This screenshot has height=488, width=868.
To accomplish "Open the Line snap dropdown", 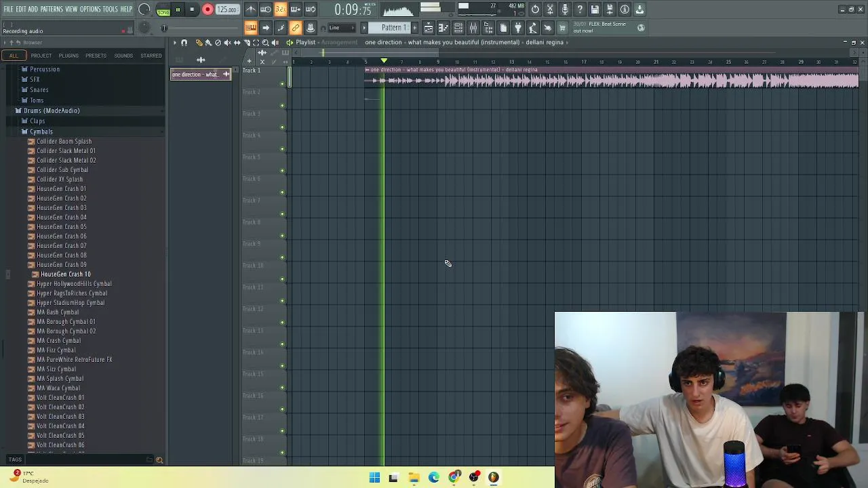I will 341,28.
